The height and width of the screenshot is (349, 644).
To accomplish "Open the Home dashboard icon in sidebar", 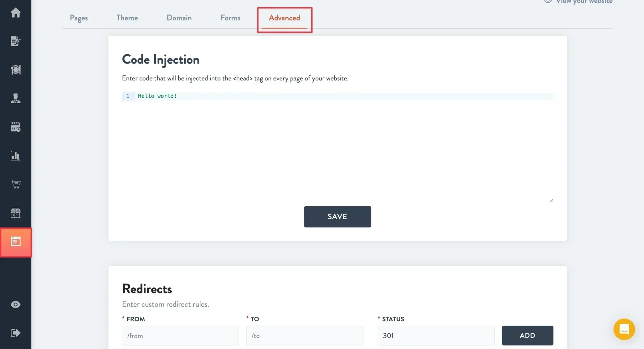I will coord(15,13).
